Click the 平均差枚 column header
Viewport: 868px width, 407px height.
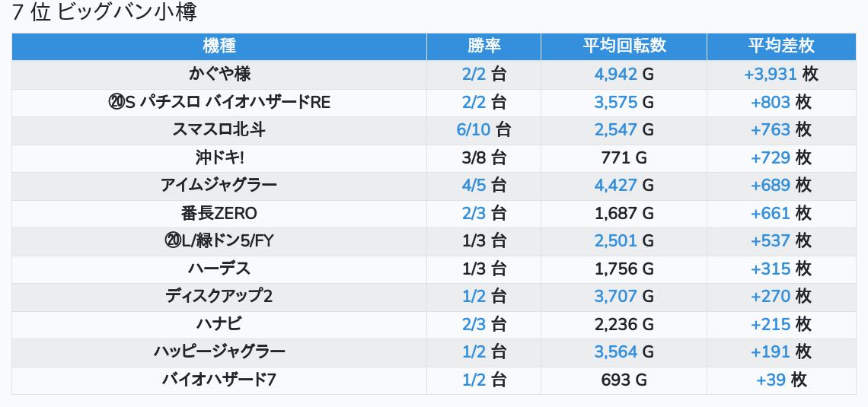click(x=781, y=46)
